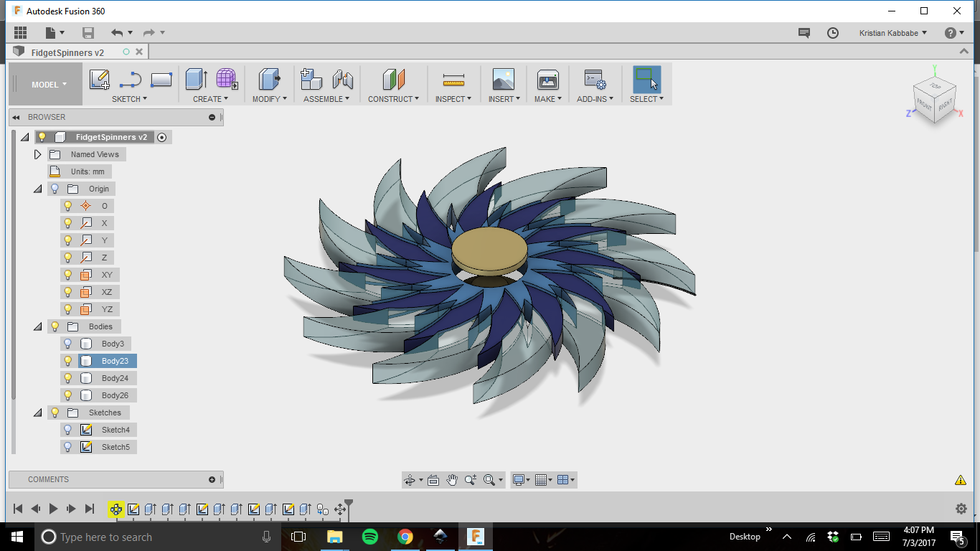Play the design timeline

[x=53, y=509]
